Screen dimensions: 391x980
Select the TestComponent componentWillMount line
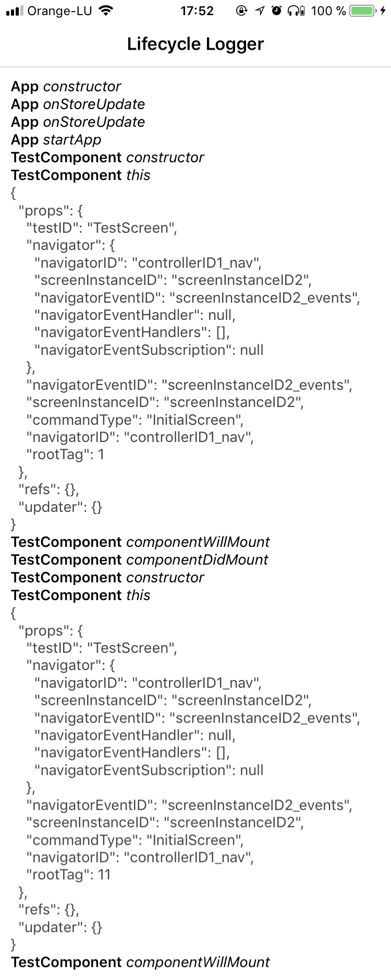140,542
